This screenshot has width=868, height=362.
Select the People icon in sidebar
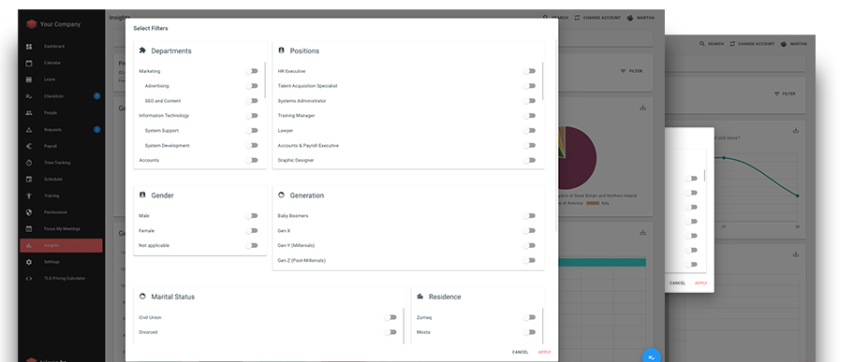click(x=29, y=113)
